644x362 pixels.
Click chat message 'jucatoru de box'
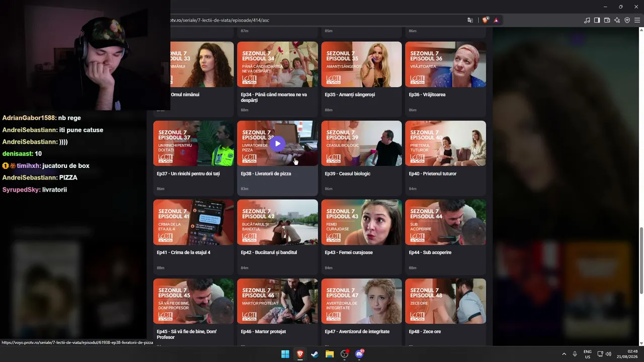tap(66, 165)
